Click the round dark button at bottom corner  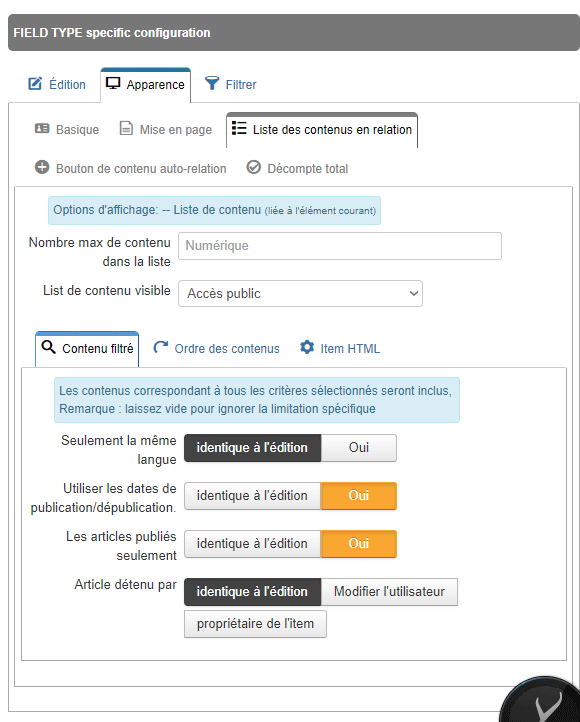pos(543,702)
